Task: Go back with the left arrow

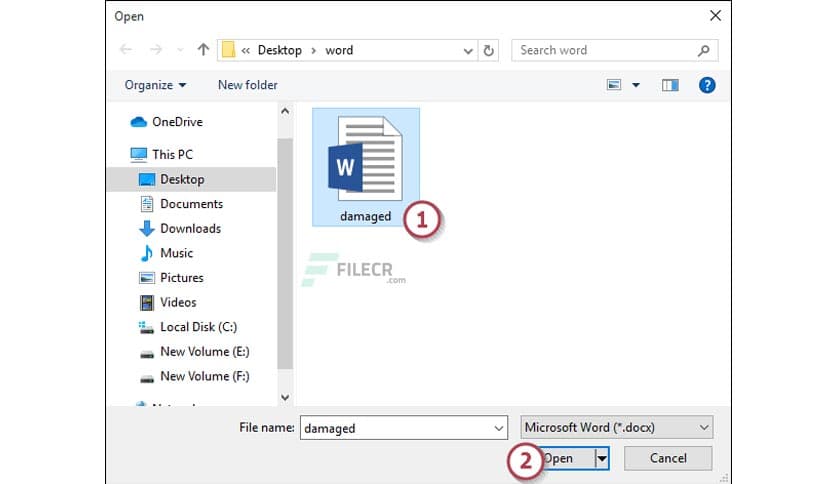Action: click(126, 50)
